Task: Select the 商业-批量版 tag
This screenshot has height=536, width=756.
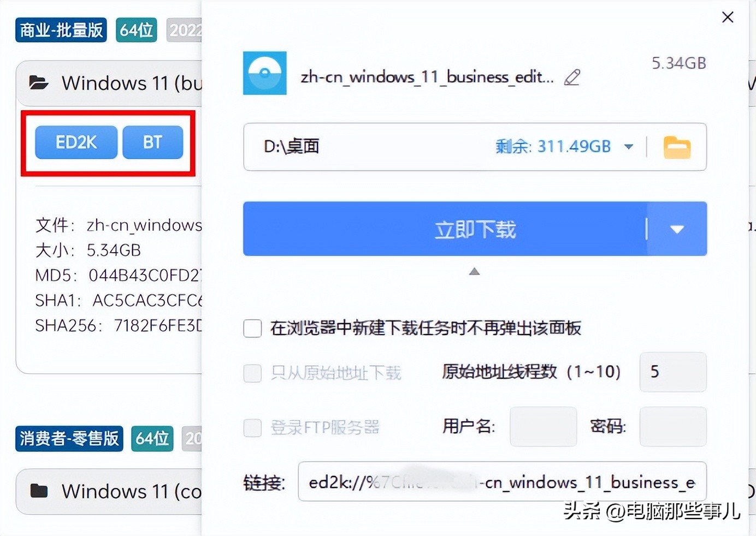Action: [61, 30]
